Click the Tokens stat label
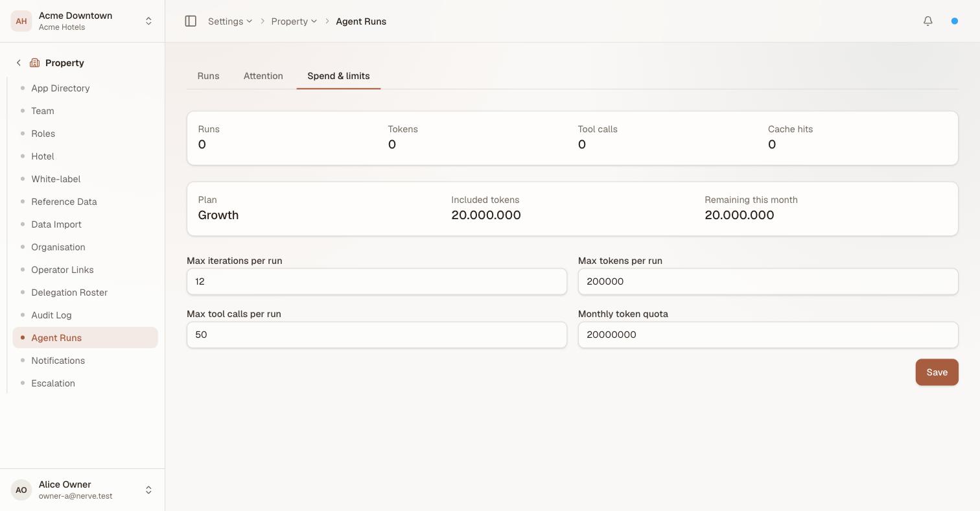This screenshot has height=511, width=980. (402, 129)
